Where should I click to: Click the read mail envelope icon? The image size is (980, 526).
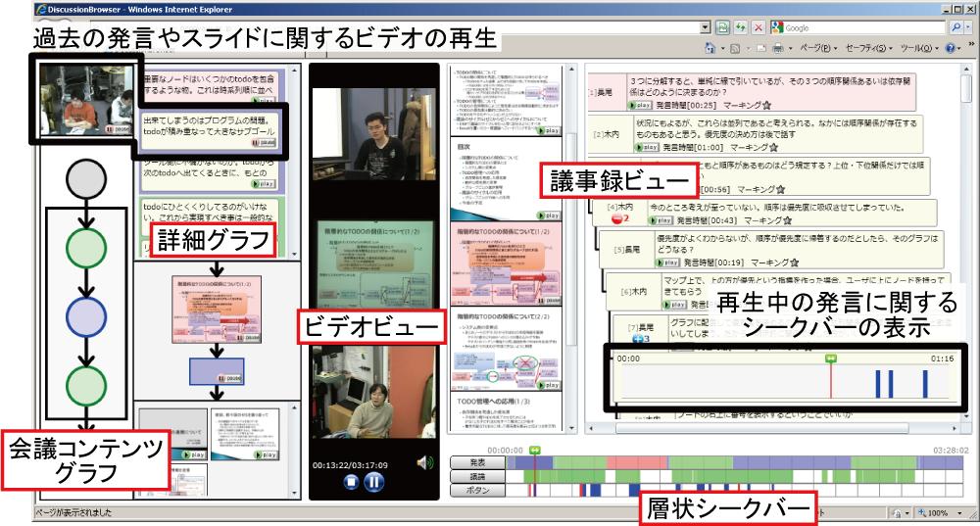(x=760, y=48)
